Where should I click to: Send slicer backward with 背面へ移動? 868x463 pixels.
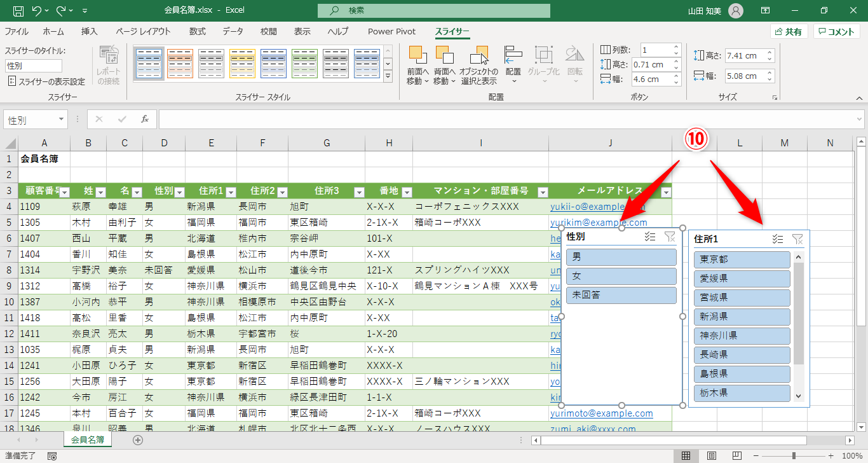[445, 66]
